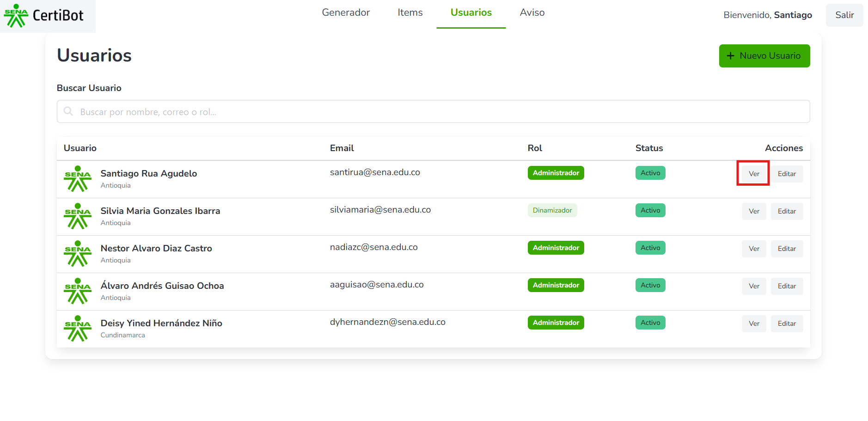Click the magnifier icon in search box
The image size is (868, 421).
[x=68, y=111]
